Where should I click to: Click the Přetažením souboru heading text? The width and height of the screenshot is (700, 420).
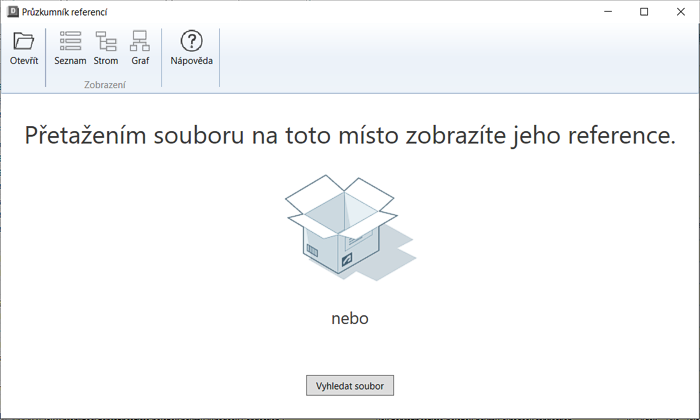349,136
